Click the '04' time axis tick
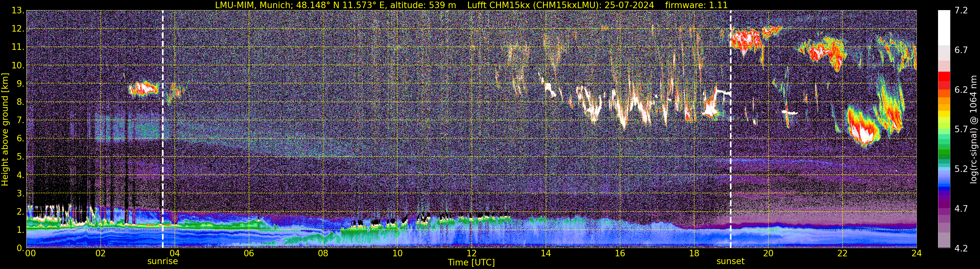This screenshot has height=269, width=980. click(x=175, y=253)
